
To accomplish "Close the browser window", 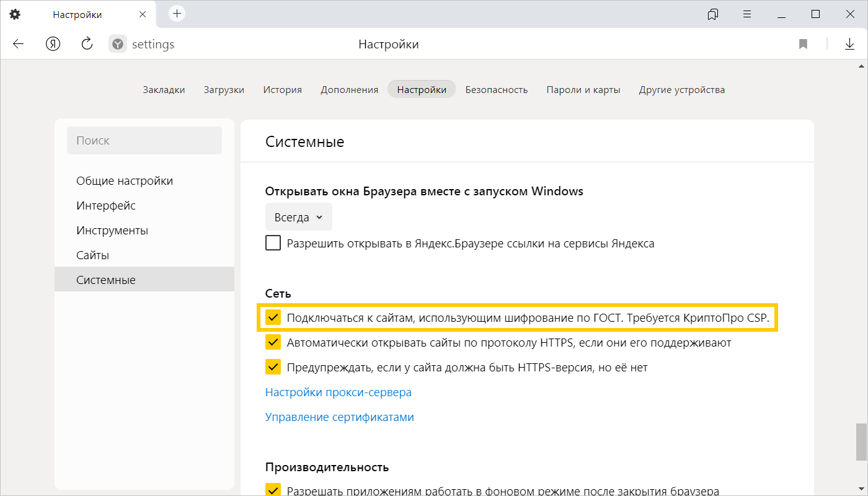I will pos(850,14).
